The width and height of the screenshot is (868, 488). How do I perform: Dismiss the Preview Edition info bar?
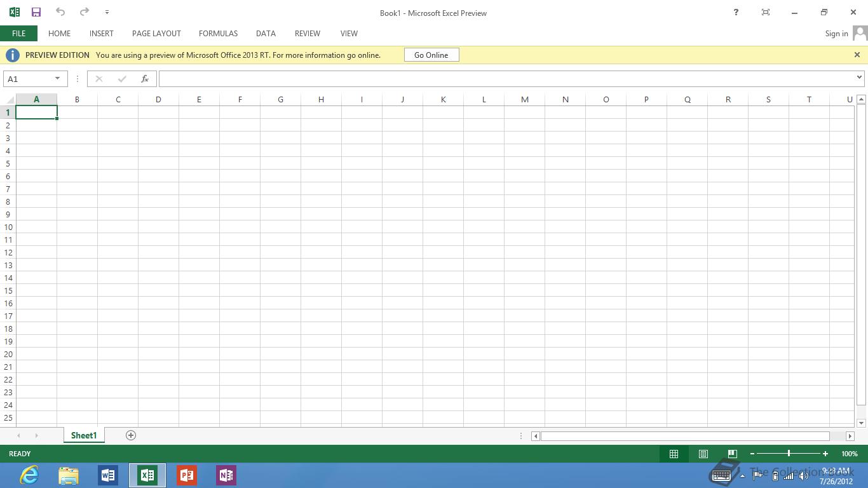(x=857, y=55)
